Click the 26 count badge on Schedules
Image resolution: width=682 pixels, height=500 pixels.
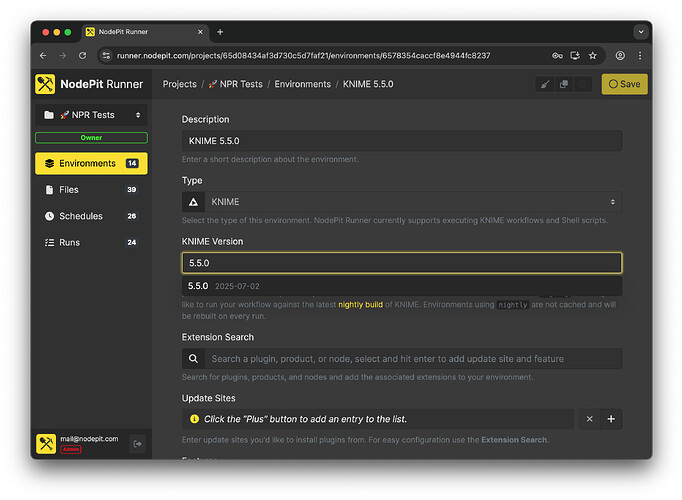tap(132, 216)
